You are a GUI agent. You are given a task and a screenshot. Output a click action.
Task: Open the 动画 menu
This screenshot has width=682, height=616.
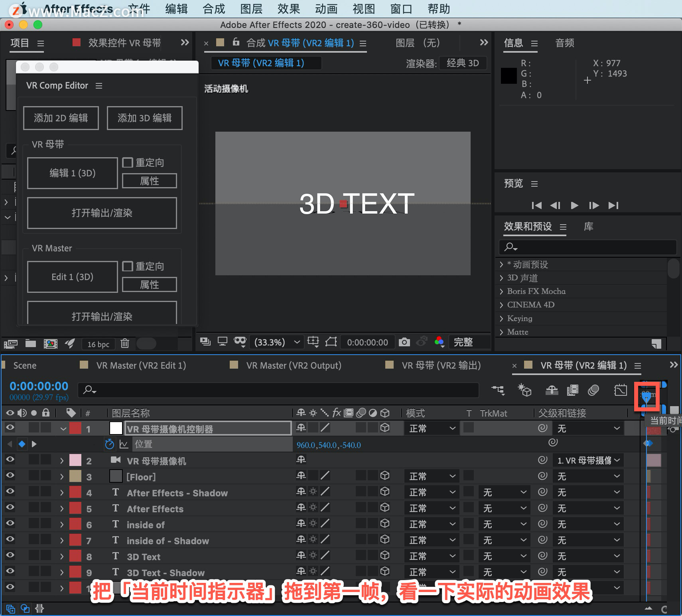point(326,9)
